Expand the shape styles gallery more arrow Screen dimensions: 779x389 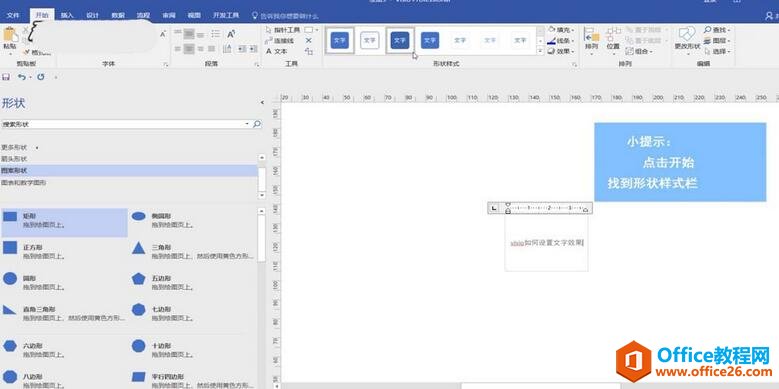click(x=540, y=51)
